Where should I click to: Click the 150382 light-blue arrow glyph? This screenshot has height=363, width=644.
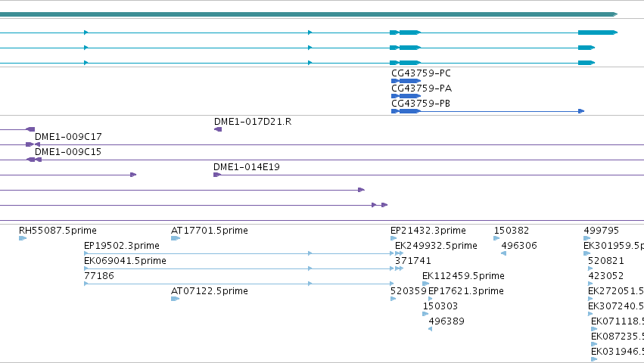[496, 238]
